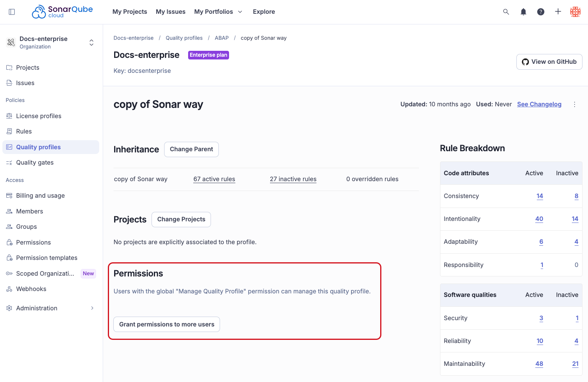588x382 pixels.
Task: Open the My Portfolios dropdown
Action: (218, 12)
